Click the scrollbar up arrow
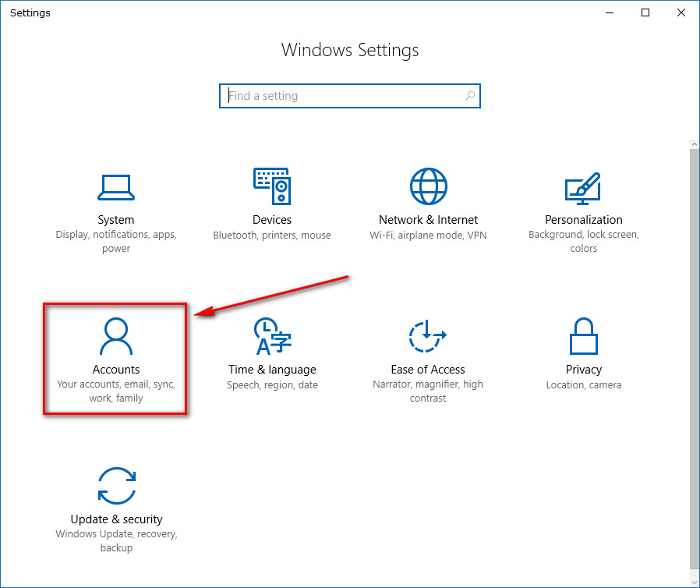Image resolution: width=700 pixels, height=588 pixels. [695, 144]
